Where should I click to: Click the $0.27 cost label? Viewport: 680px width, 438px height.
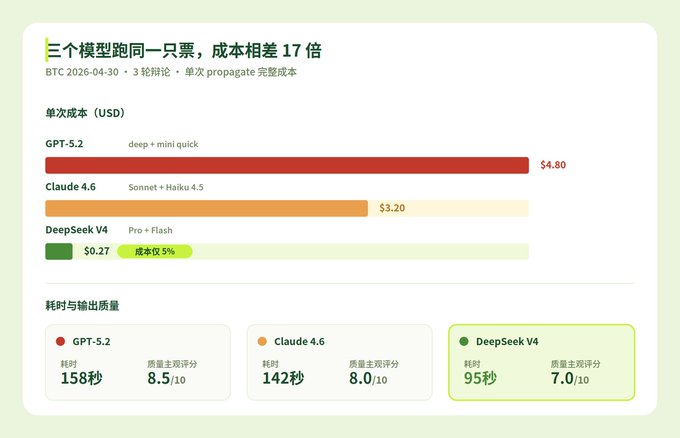click(96, 251)
